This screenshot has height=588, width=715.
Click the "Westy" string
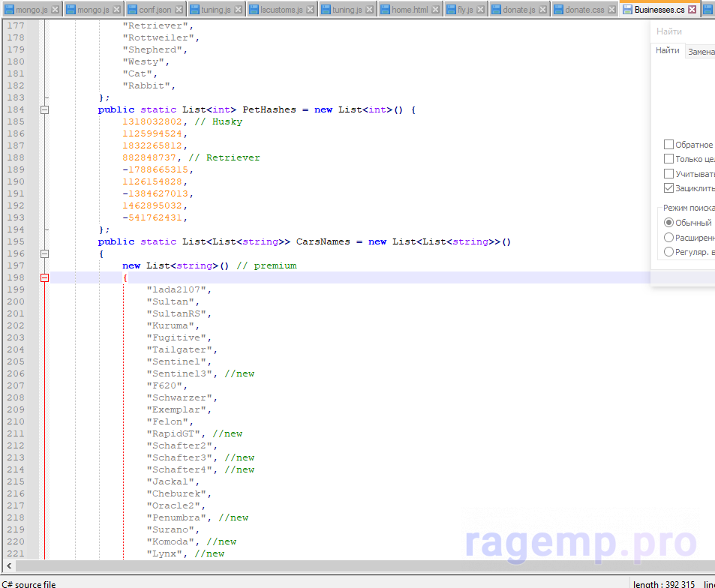(x=143, y=61)
